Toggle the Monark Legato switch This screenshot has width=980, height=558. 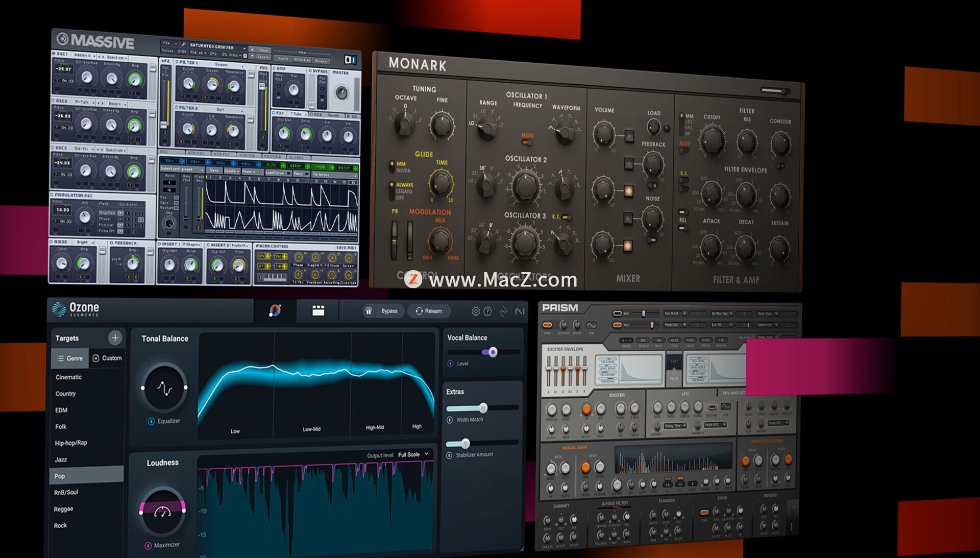click(x=392, y=191)
